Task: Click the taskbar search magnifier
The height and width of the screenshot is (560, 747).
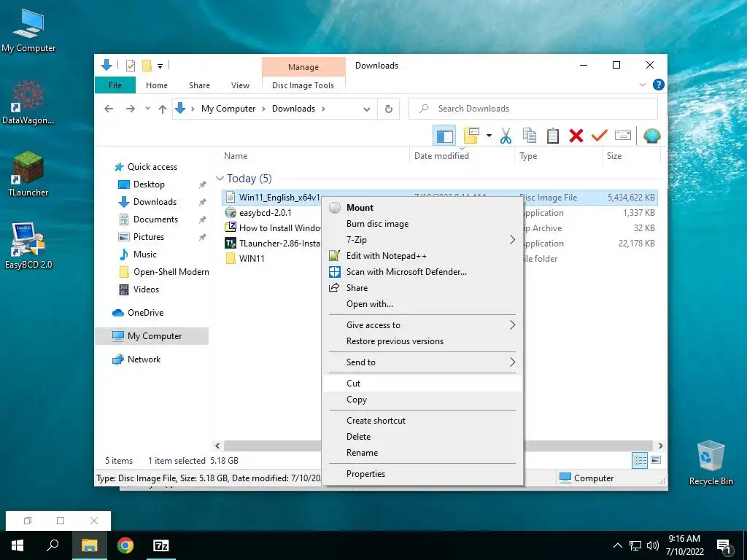Action: (x=53, y=545)
